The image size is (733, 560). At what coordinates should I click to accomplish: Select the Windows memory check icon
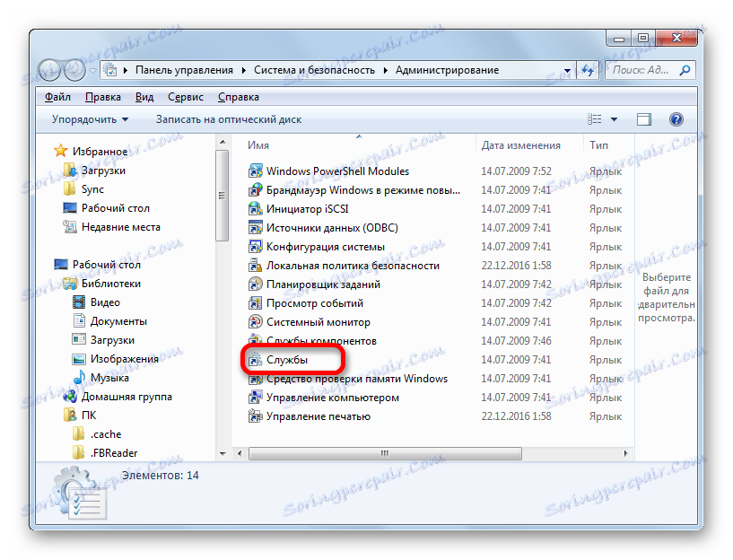pyautogui.click(x=255, y=379)
